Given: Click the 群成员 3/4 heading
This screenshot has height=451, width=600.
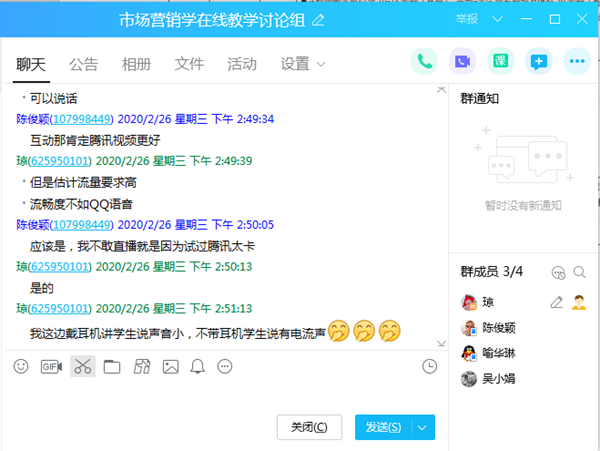Looking at the screenshot, I should [491, 272].
